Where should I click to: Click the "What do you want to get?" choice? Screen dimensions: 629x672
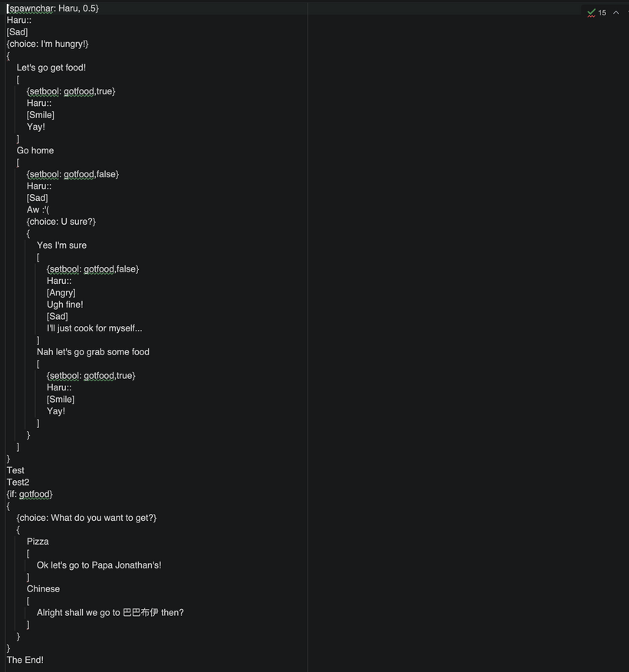coord(87,518)
